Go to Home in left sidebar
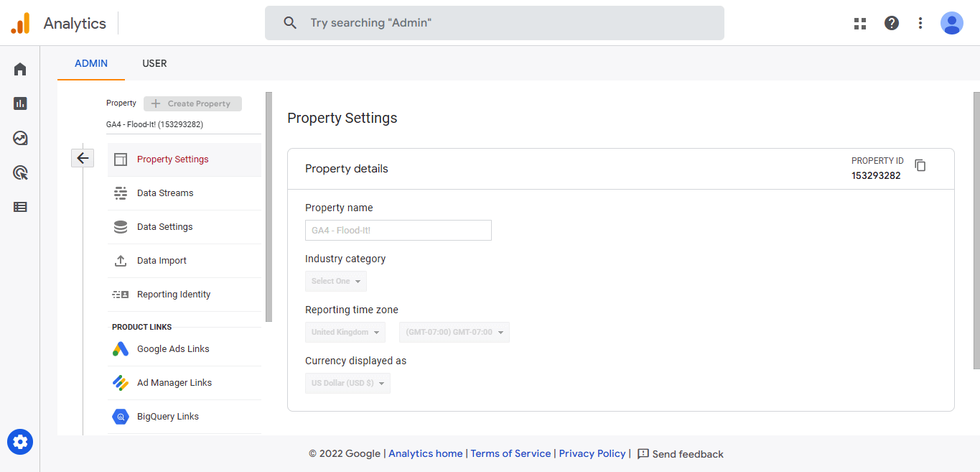Image resolution: width=980 pixels, height=472 pixels. coord(20,69)
